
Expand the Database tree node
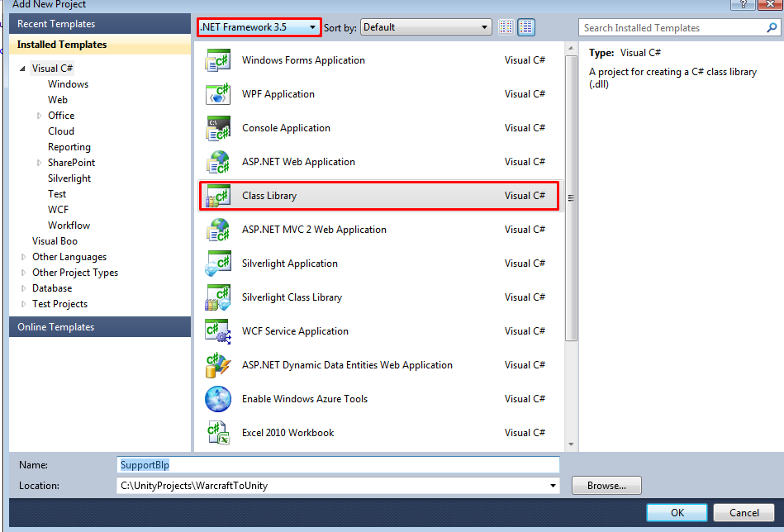tap(23, 288)
